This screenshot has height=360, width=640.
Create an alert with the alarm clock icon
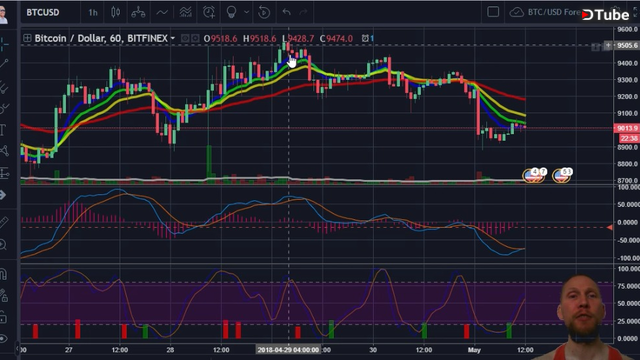coord(209,13)
